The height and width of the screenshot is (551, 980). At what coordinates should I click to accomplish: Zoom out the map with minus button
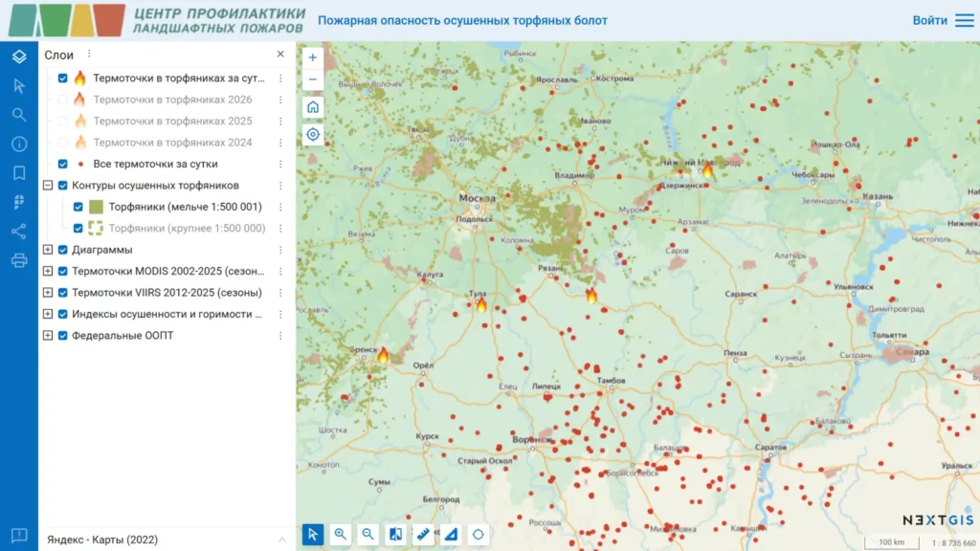(x=313, y=79)
